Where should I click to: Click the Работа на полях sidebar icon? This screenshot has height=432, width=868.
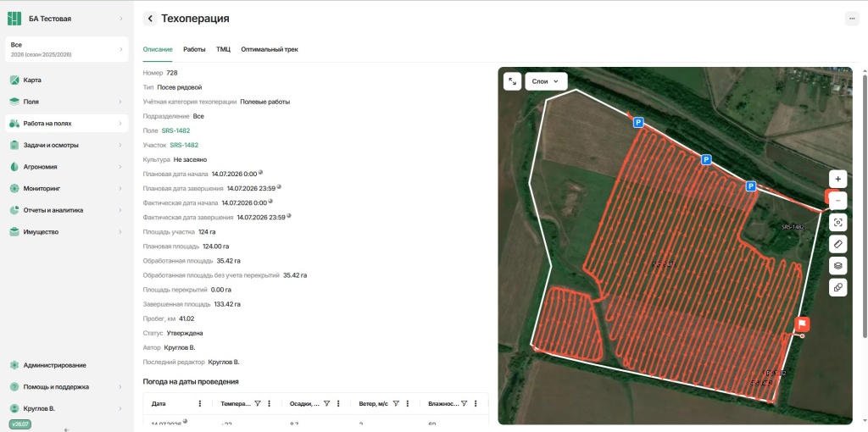pyautogui.click(x=14, y=124)
